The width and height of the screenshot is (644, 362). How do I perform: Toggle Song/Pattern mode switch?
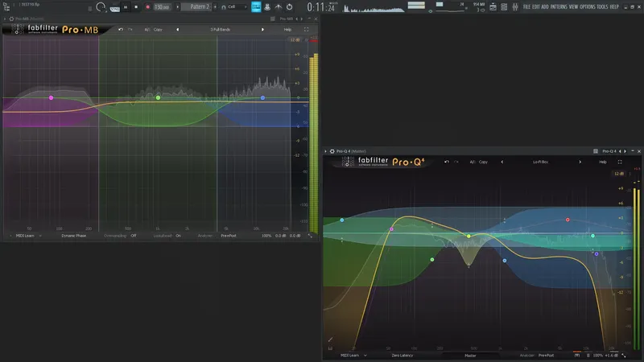pos(115,7)
